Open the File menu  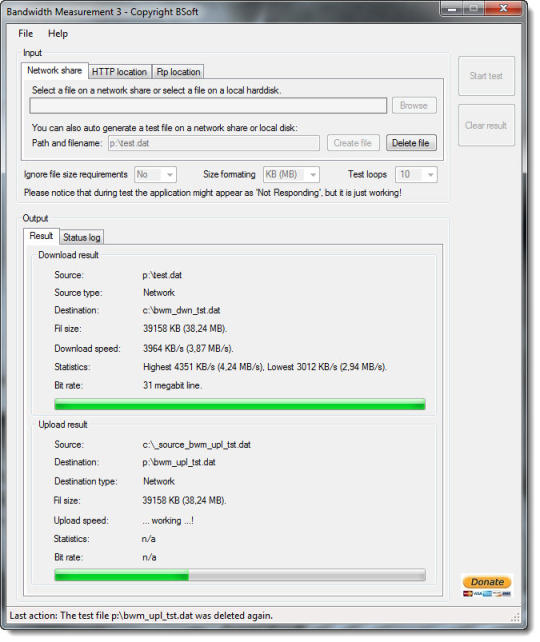(x=25, y=34)
